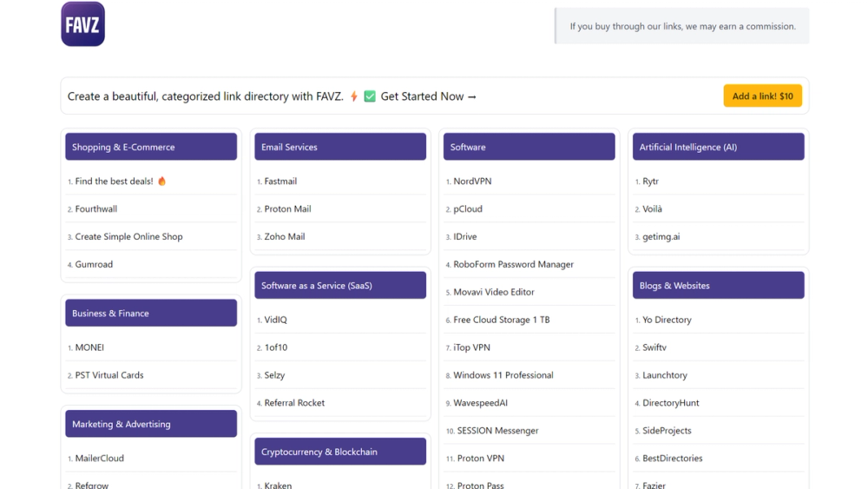The height and width of the screenshot is (489, 868).
Task: Click the Add a link! $10 button
Action: (762, 96)
